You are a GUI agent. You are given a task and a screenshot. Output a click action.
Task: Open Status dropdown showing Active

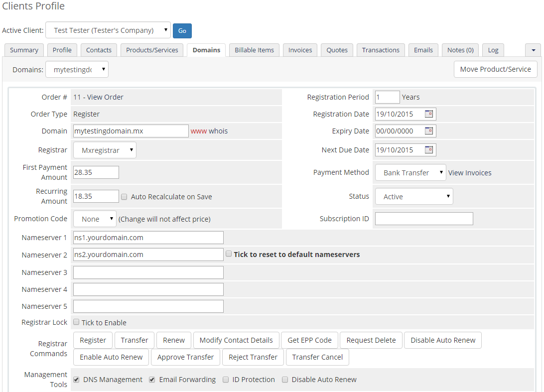pyautogui.click(x=414, y=196)
